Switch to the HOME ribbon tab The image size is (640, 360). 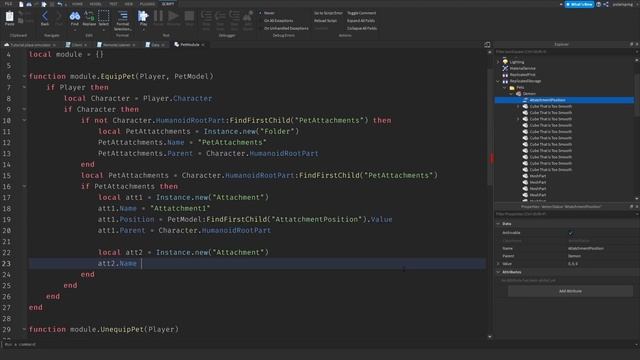pyautogui.click(x=77, y=4)
